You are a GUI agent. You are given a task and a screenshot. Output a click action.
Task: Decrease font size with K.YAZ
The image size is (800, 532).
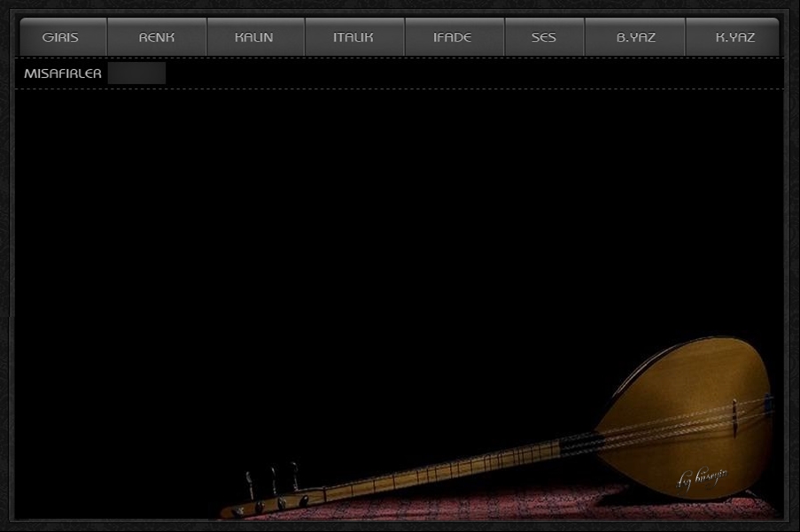click(734, 37)
